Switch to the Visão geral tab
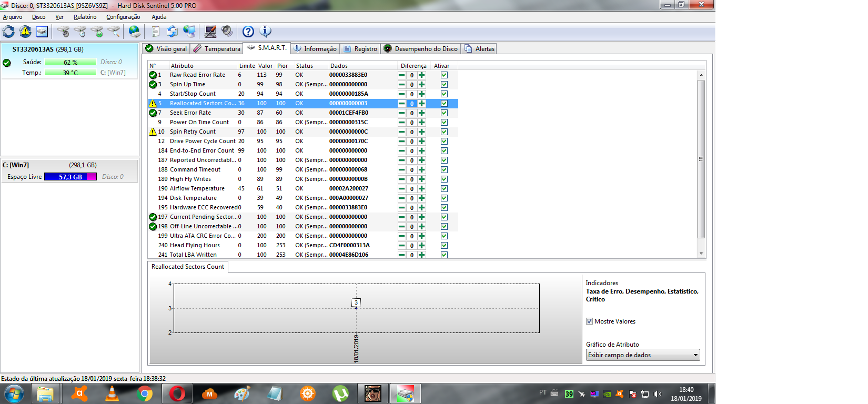868x404 pixels. click(x=166, y=49)
